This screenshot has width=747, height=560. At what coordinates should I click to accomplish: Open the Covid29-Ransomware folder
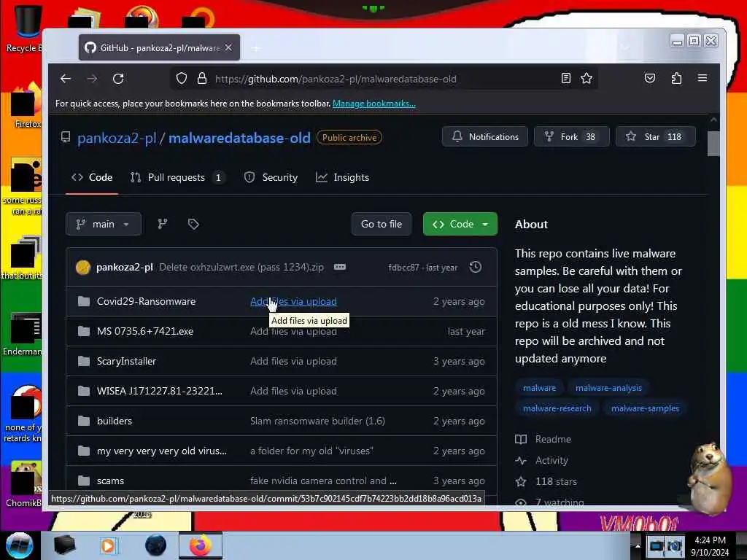(146, 301)
